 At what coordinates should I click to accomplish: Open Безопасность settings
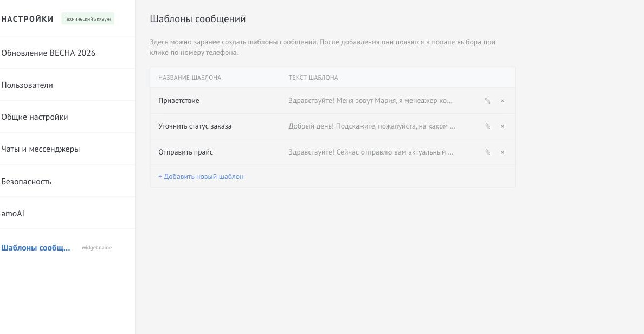(26, 181)
